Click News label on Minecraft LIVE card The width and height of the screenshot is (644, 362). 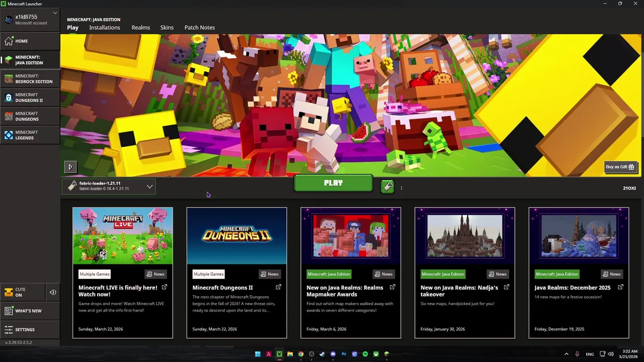(x=155, y=274)
